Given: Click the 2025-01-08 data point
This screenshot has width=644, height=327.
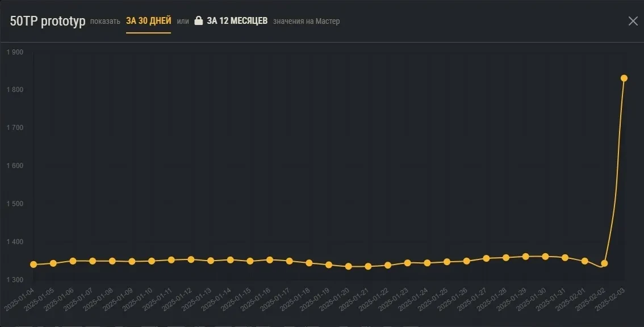Looking at the screenshot, I should (x=112, y=261).
